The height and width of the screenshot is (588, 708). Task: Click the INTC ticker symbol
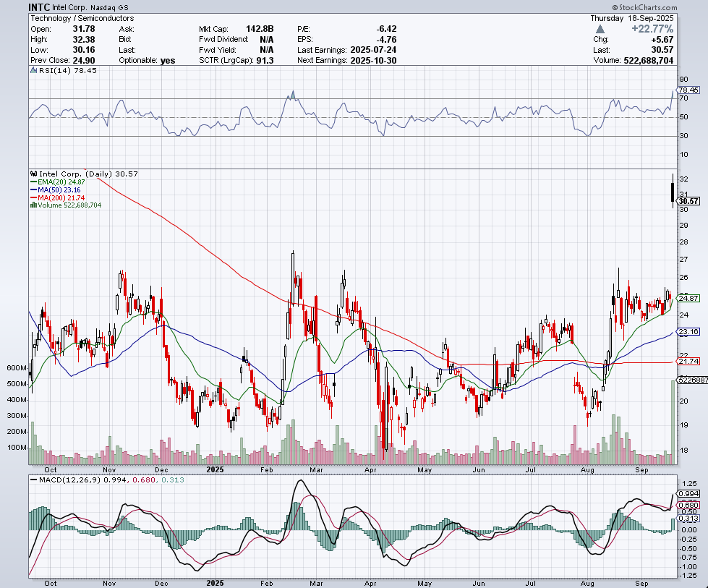(39, 7)
